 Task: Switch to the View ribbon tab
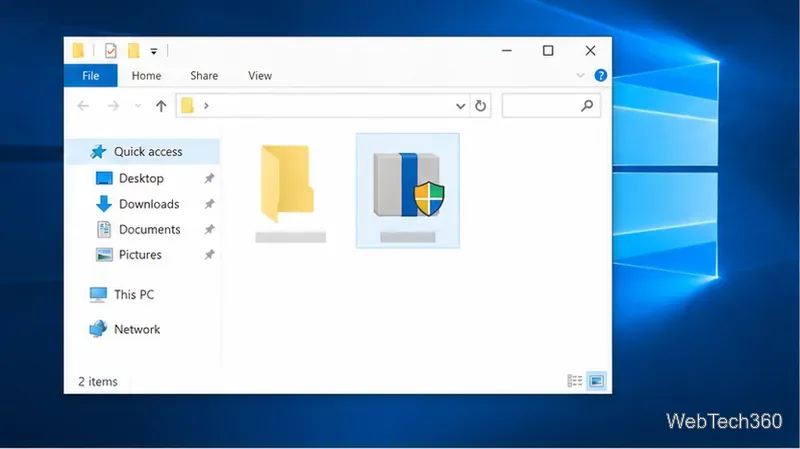click(x=260, y=76)
